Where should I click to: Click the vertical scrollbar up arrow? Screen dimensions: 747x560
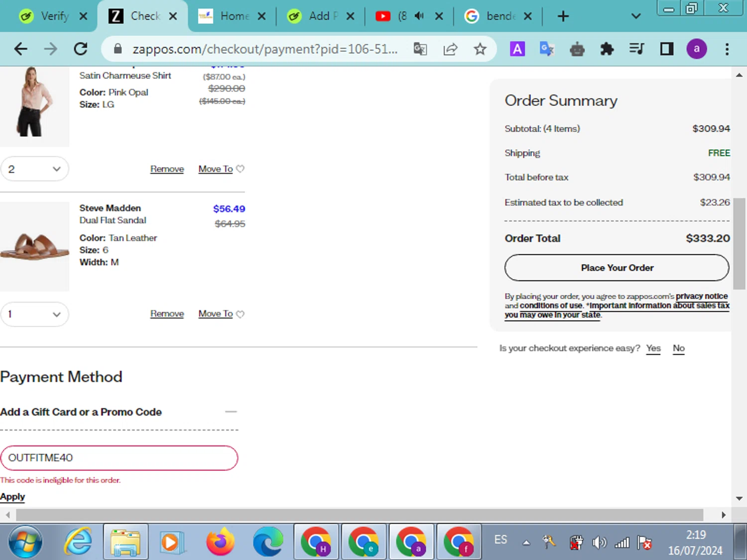pos(739,75)
